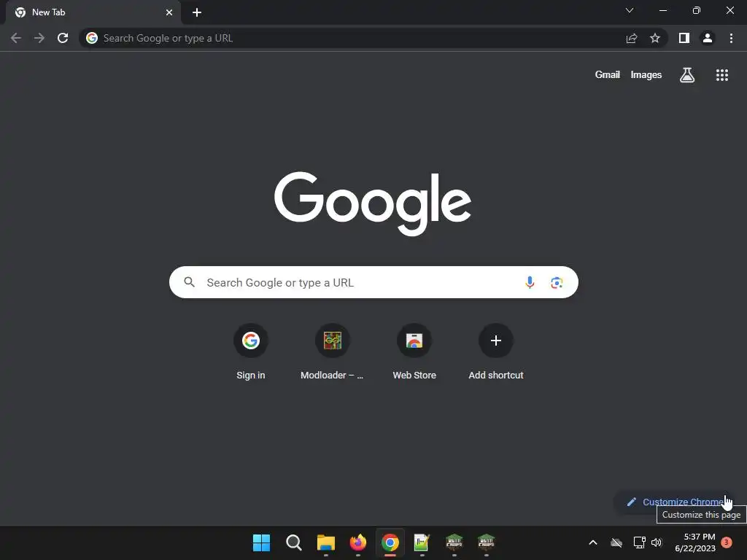Open the notification center badge
This screenshot has width=747, height=560.
coord(727,542)
